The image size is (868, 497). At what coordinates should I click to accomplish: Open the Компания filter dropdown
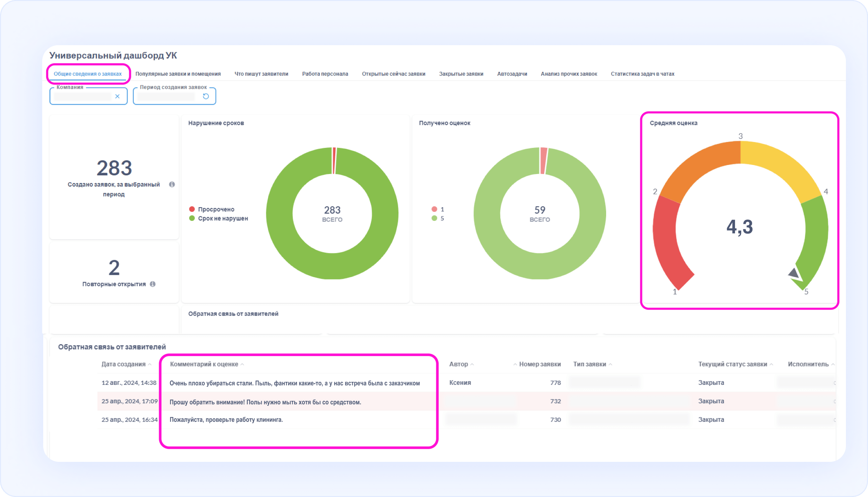pyautogui.click(x=83, y=97)
